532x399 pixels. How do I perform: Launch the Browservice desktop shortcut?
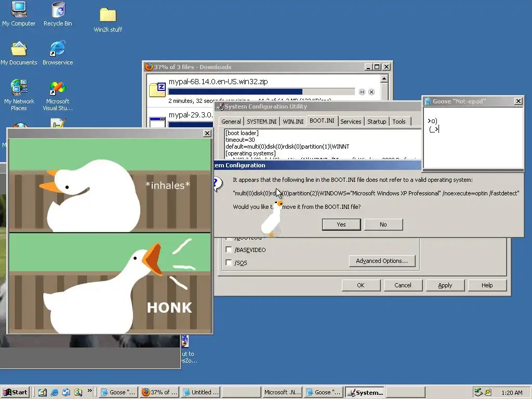(x=58, y=53)
